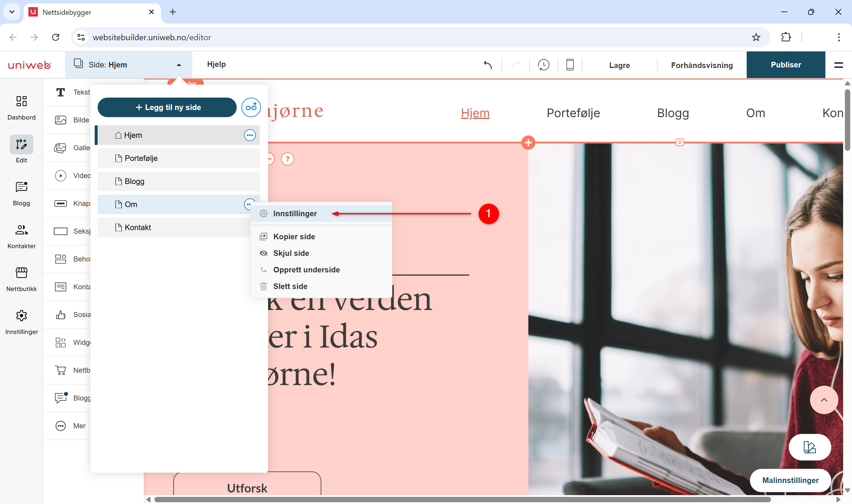852x504 pixels.
Task: Open the browser tab list chevron
Action: pyautogui.click(x=12, y=12)
